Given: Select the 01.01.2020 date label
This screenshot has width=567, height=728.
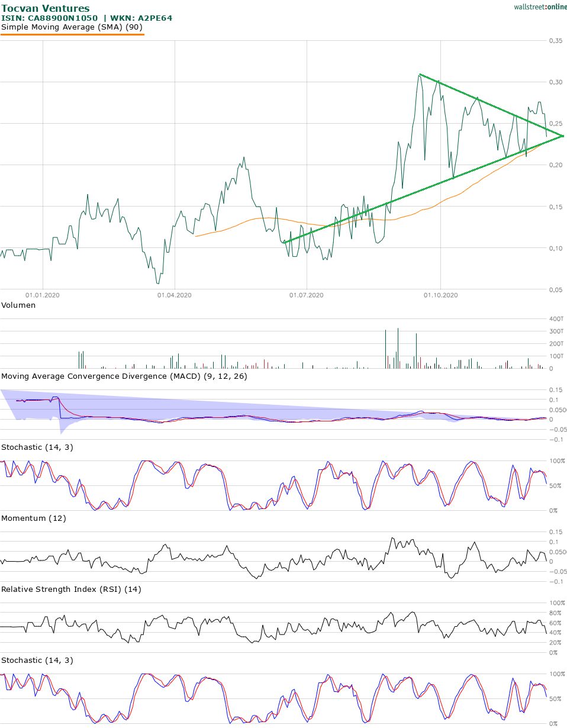Looking at the screenshot, I should (x=43, y=294).
